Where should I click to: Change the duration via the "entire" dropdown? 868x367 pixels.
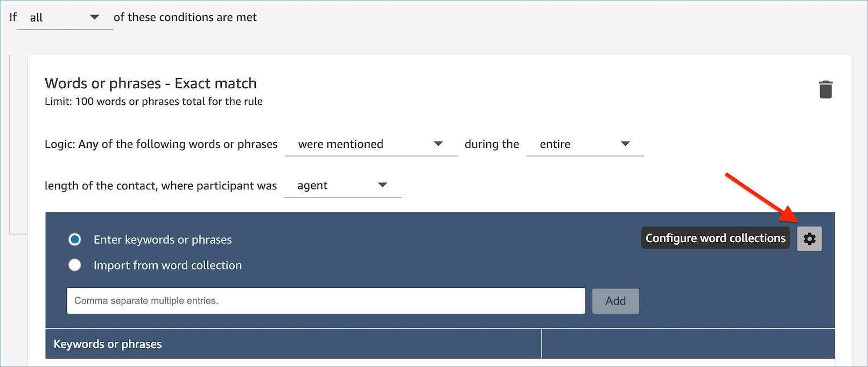584,144
